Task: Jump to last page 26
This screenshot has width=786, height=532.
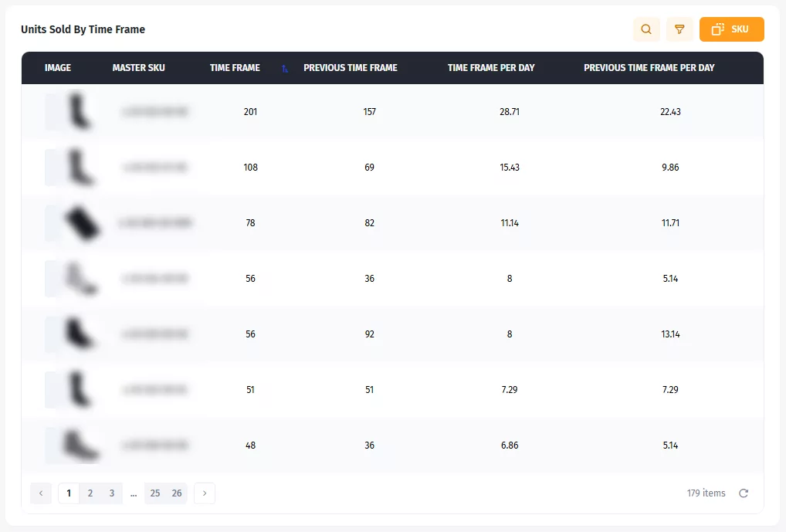Action: click(177, 493)
